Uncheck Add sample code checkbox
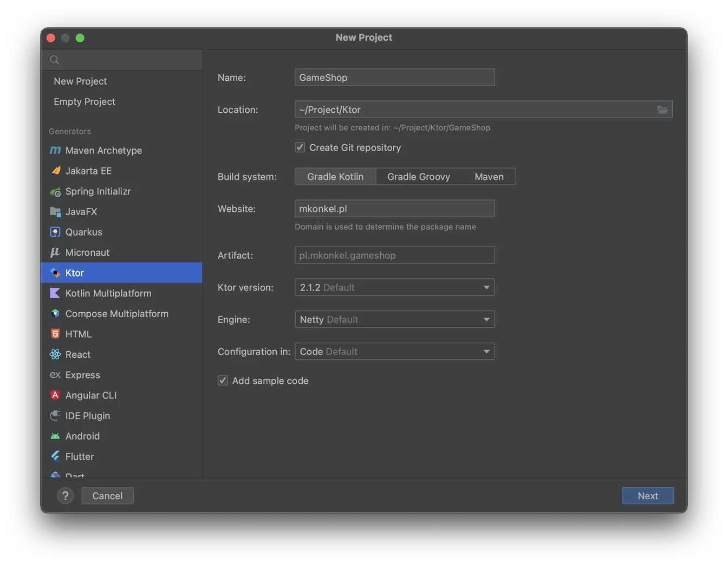The height and width of the screenshot is (567, 728). 223,381
